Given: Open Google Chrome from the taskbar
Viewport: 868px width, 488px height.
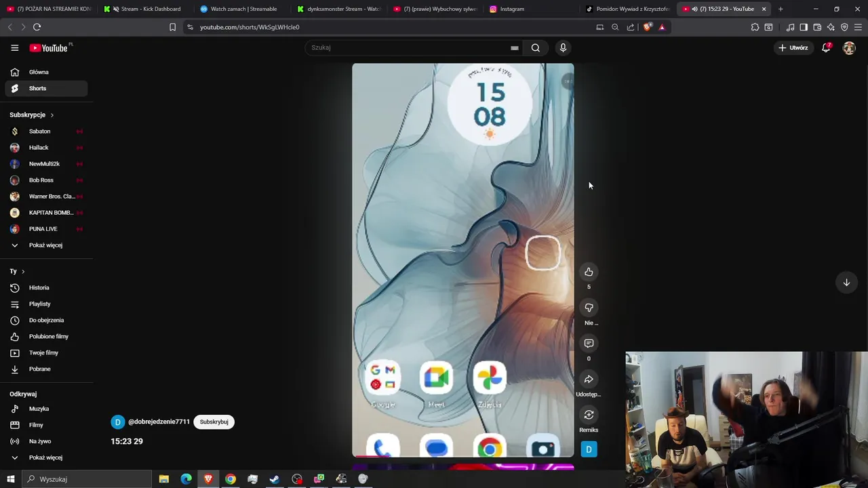Looking at the screenshot, I should pos(231,479).
